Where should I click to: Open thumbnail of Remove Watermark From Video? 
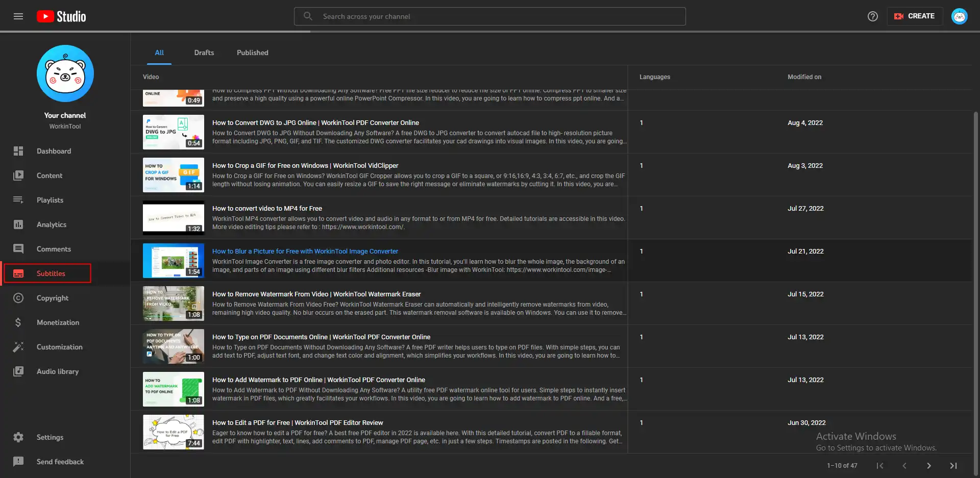point(174,304)
